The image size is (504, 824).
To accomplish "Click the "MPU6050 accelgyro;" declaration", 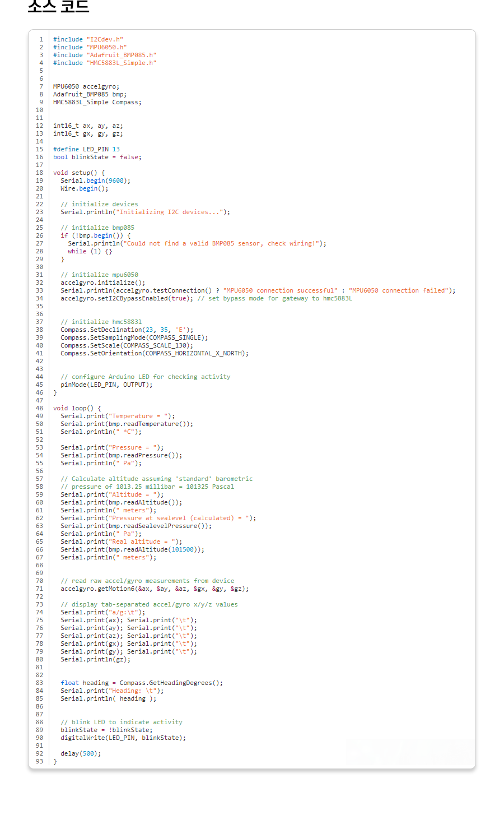I will pos(86,86).
